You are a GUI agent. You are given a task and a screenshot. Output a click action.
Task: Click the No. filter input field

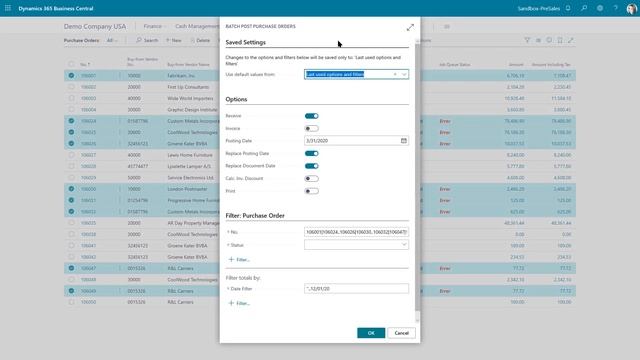point(356,232)
